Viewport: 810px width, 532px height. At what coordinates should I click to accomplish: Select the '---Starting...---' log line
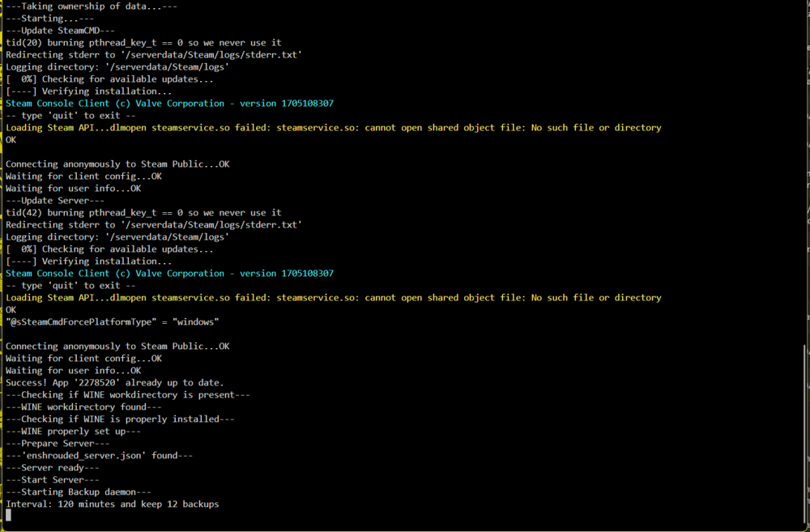click(49, 19)
